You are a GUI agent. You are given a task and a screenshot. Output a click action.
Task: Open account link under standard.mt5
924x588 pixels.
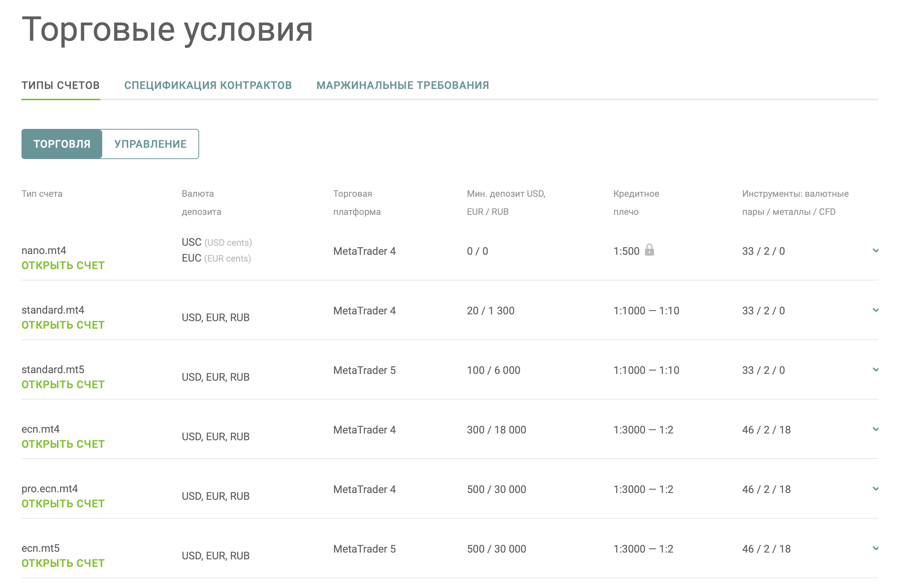click(63, 384)
